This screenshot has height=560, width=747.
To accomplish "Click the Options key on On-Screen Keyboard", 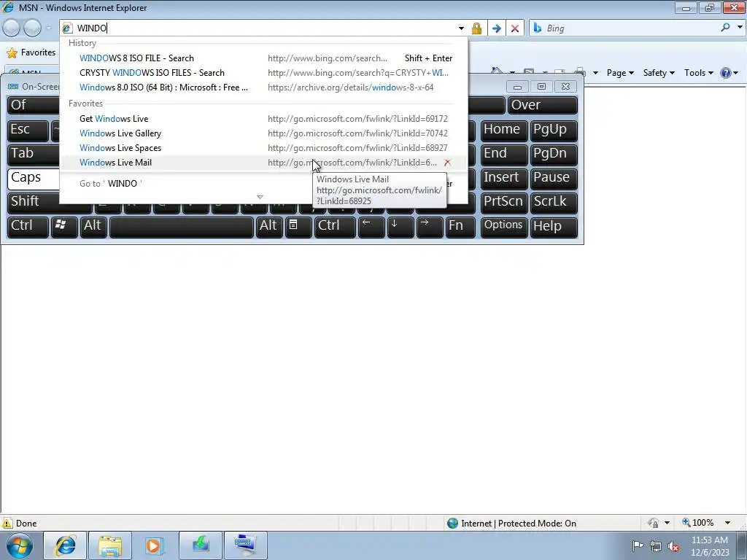I will pos(503,226).
